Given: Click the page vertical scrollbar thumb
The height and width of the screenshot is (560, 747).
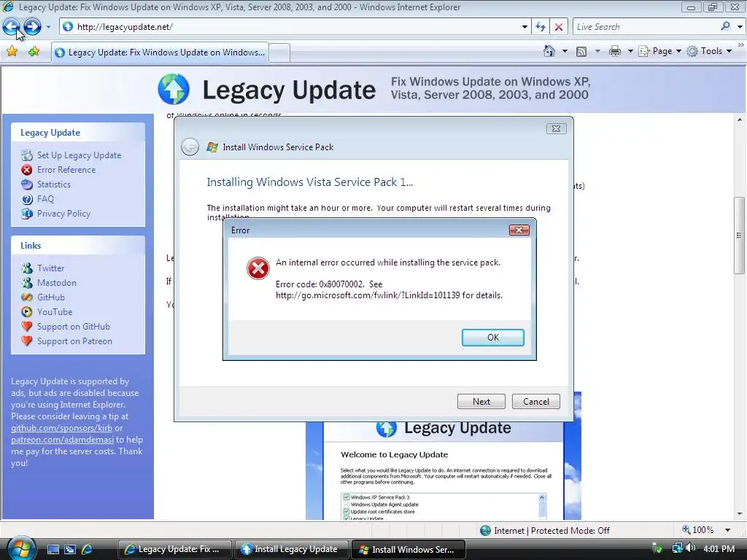Looking at the screenshot, I should point(740,236).
